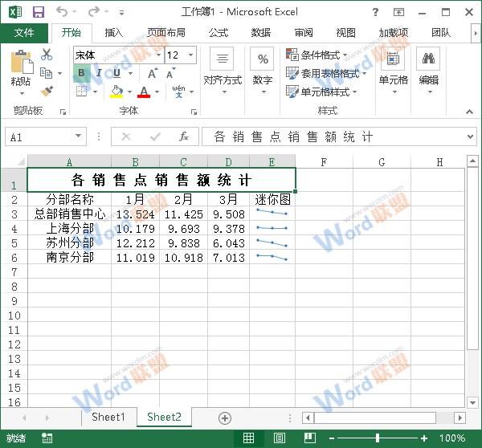Open the paste options dropdown arrow

point(22,93)
